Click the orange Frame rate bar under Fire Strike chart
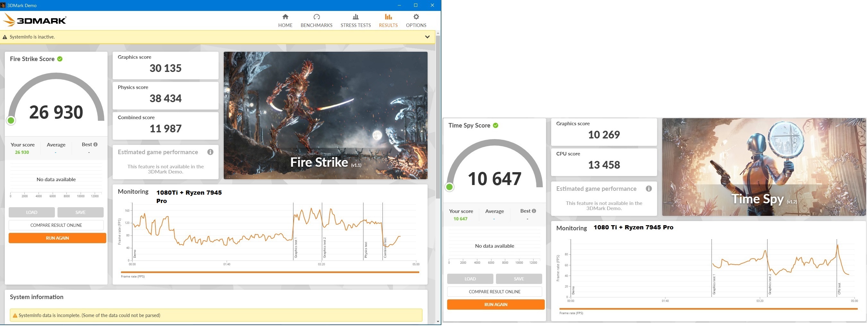Screen dimensions: 868x327 [x=270, y=272]
